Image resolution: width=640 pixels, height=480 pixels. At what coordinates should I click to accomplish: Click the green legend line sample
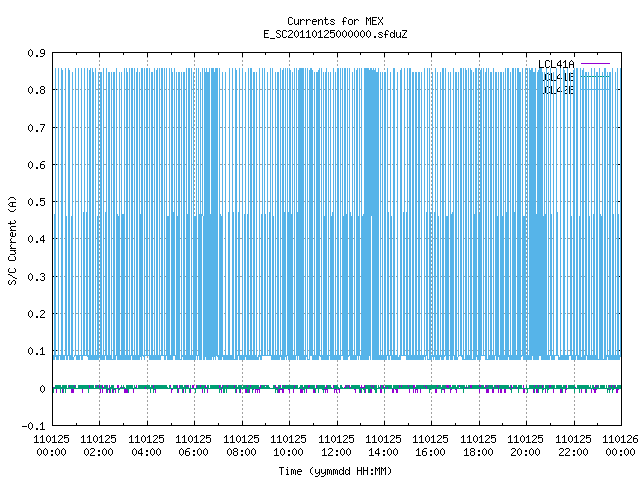pos(595,76)
